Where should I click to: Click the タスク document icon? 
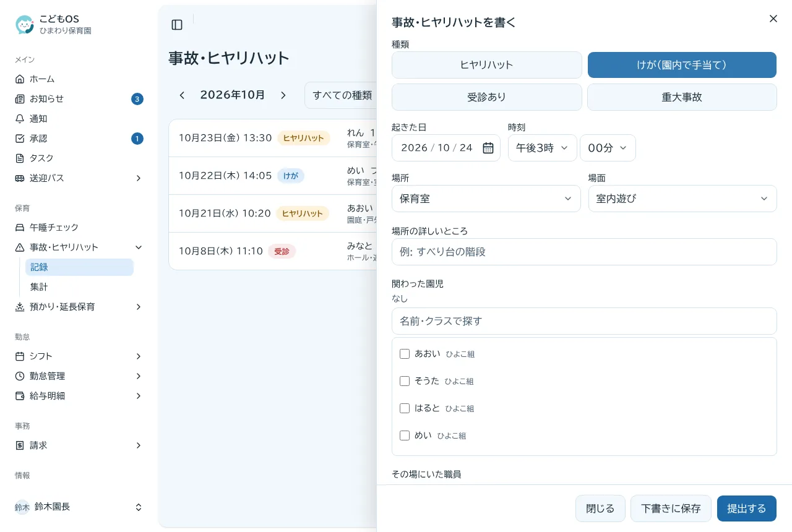20,158
